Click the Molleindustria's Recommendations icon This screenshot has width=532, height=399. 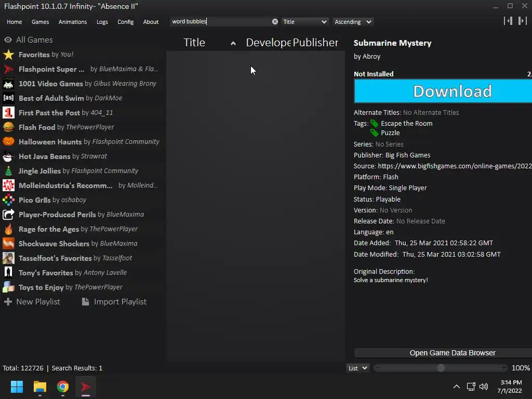pyautogui.click(x=8, y=185)
